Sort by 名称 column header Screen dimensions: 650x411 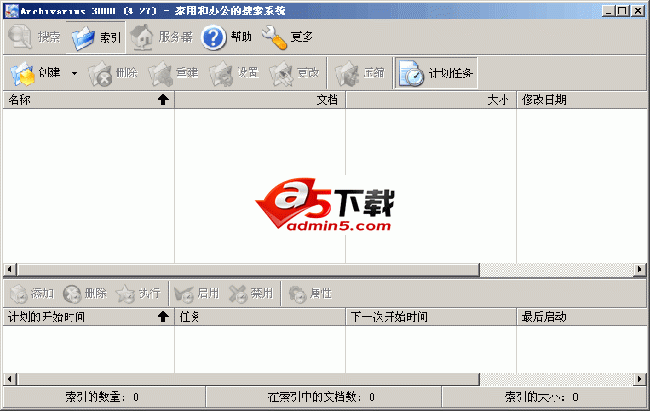point(89,100)
